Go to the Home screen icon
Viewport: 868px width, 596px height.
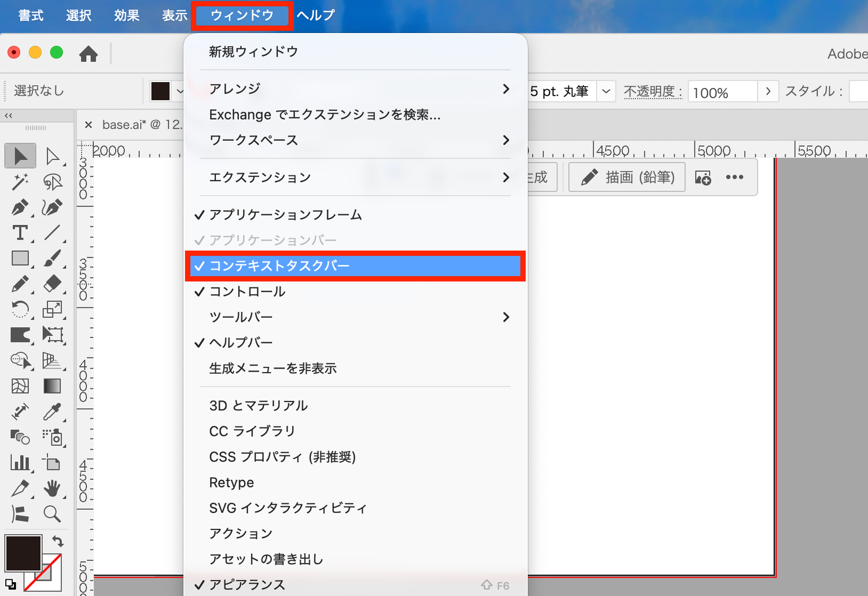tap(89, 54)
